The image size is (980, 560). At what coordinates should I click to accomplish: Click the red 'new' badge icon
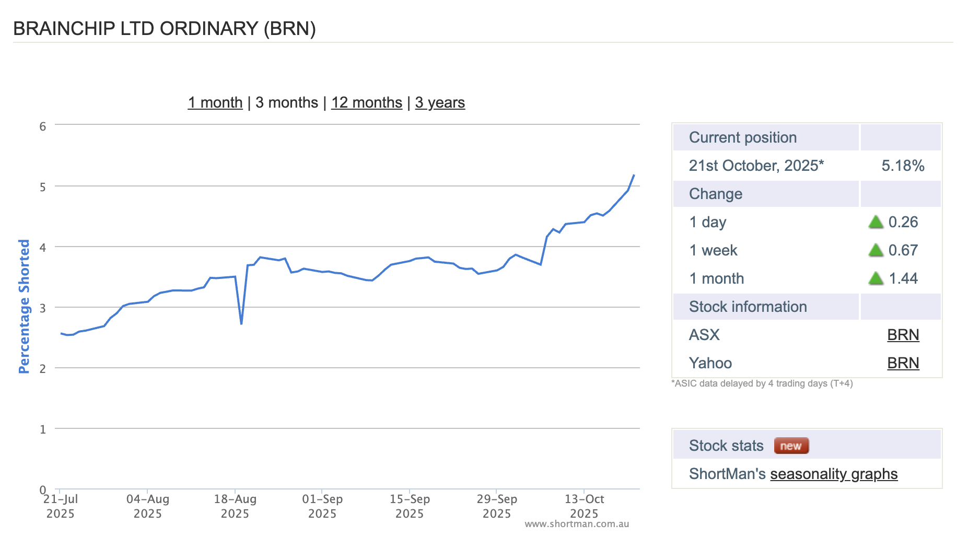pos(791,446)
